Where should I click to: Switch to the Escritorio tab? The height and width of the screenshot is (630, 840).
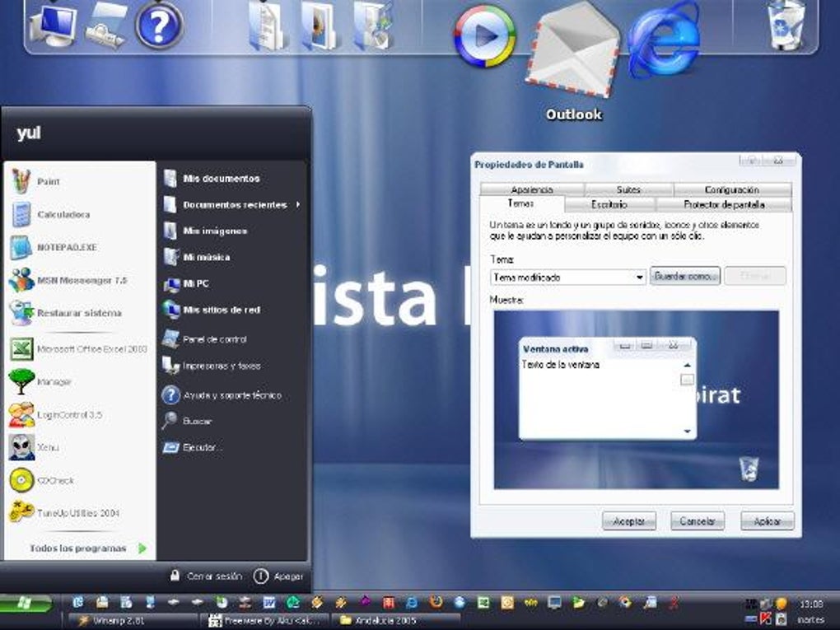tap(609, 204)
